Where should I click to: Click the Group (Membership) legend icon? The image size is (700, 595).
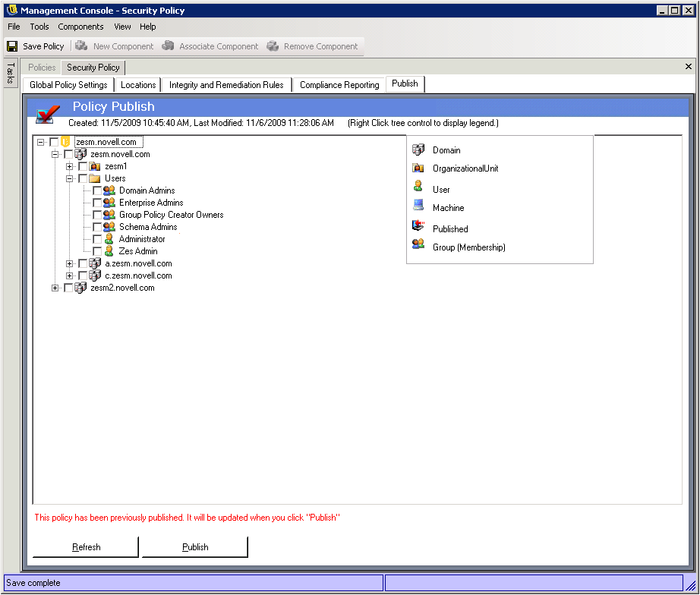418,244
